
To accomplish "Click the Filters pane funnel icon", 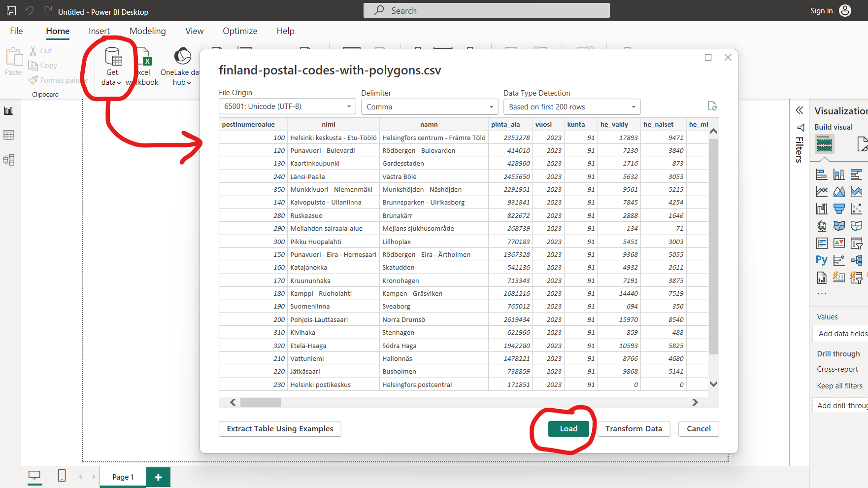I will 801,128.
